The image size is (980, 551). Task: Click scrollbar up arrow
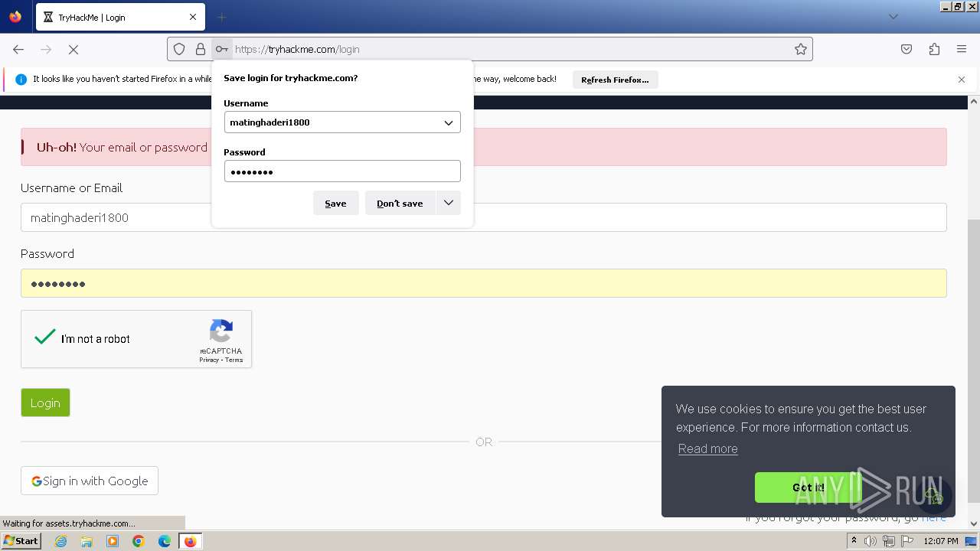point(974,101)
